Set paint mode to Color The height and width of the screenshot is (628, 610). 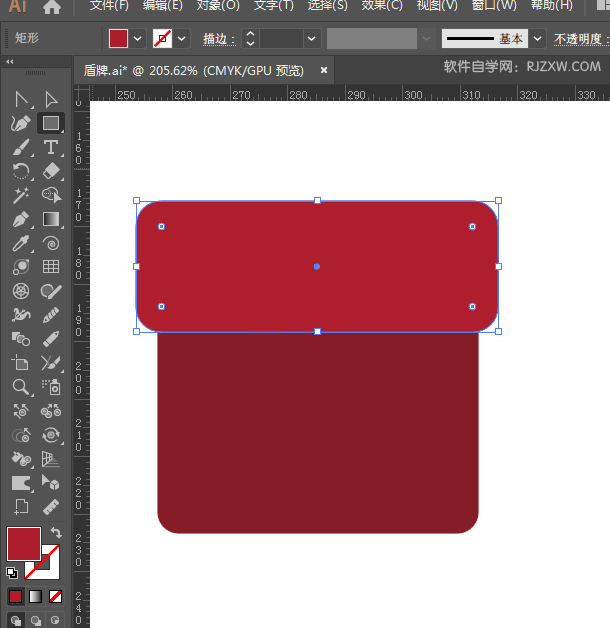coord(15,596)
